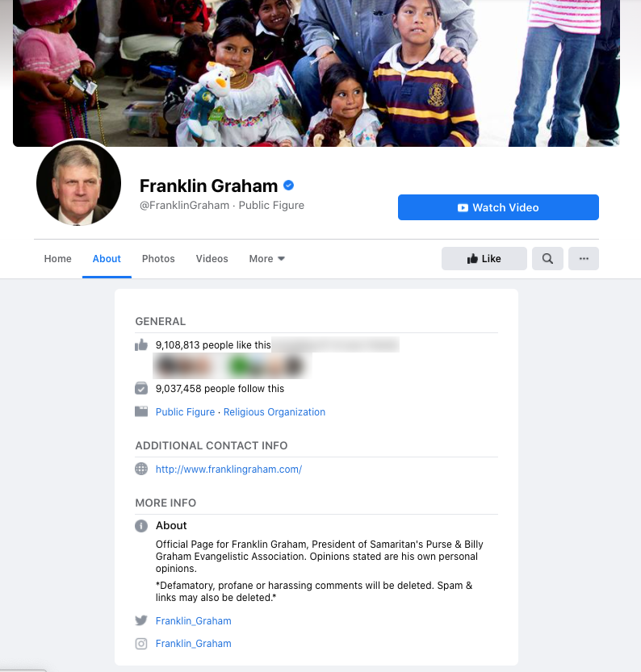Click the Instagram camera icon
641x672 pixels.
[x=141, y=644]
